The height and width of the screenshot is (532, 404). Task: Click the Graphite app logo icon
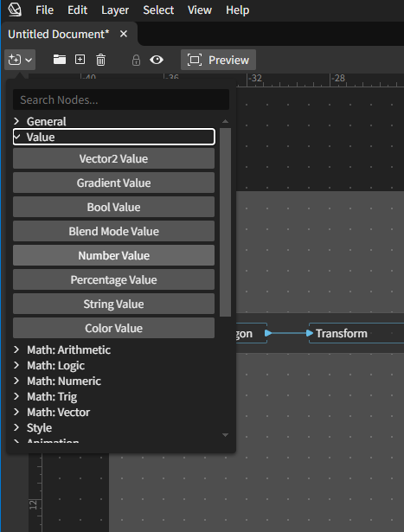coord(14,10)
